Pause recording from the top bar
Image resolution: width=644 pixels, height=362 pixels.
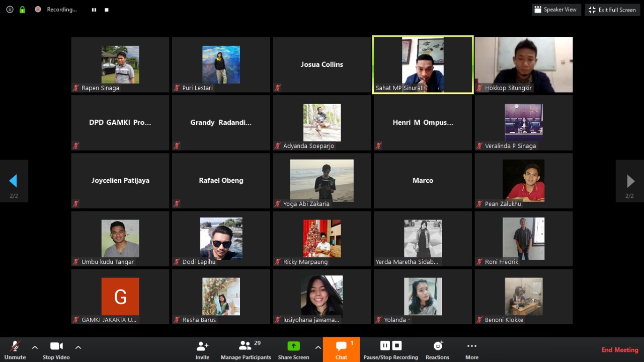click(94, 10)
